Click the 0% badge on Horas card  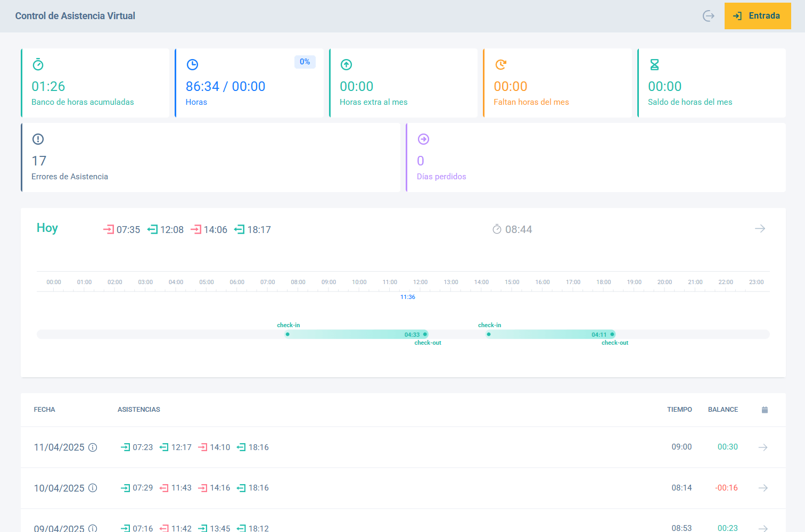click(x=305, y=62)
